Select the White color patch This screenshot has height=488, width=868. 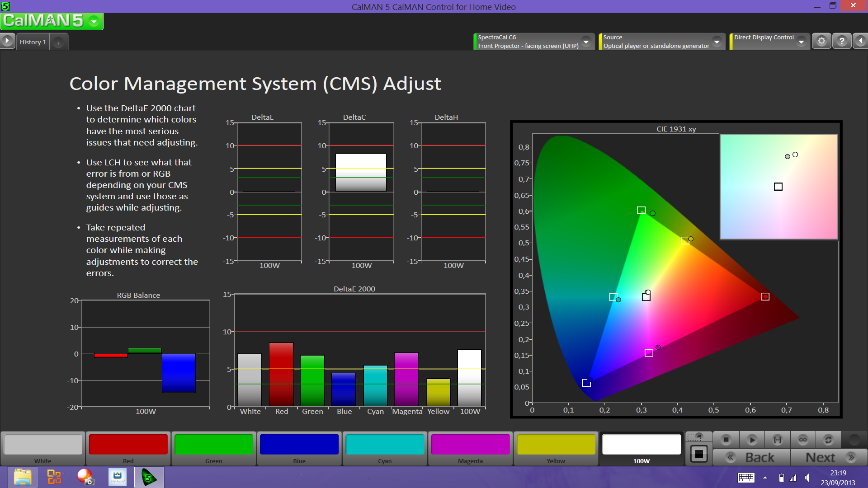click(43, 448)
